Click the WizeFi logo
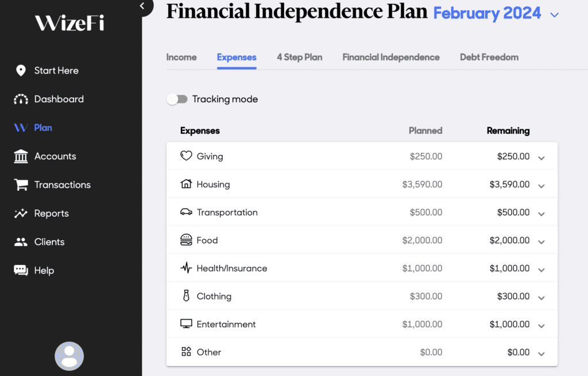588x376 pixels. point(69,23)
